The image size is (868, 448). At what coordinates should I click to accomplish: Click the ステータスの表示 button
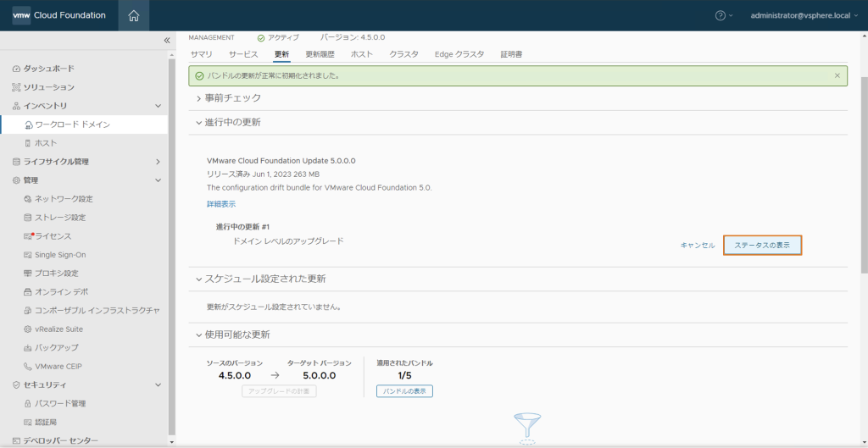(x=762, y=245)
